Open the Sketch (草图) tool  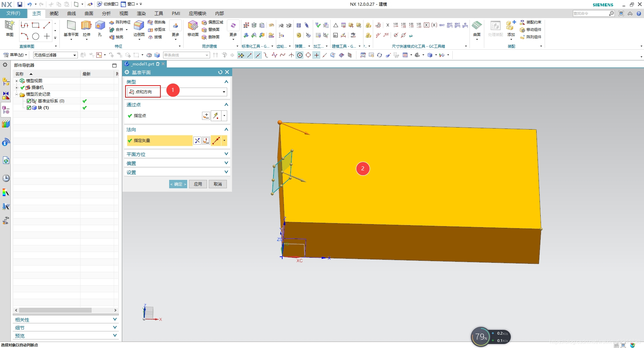tap(9, 28)
